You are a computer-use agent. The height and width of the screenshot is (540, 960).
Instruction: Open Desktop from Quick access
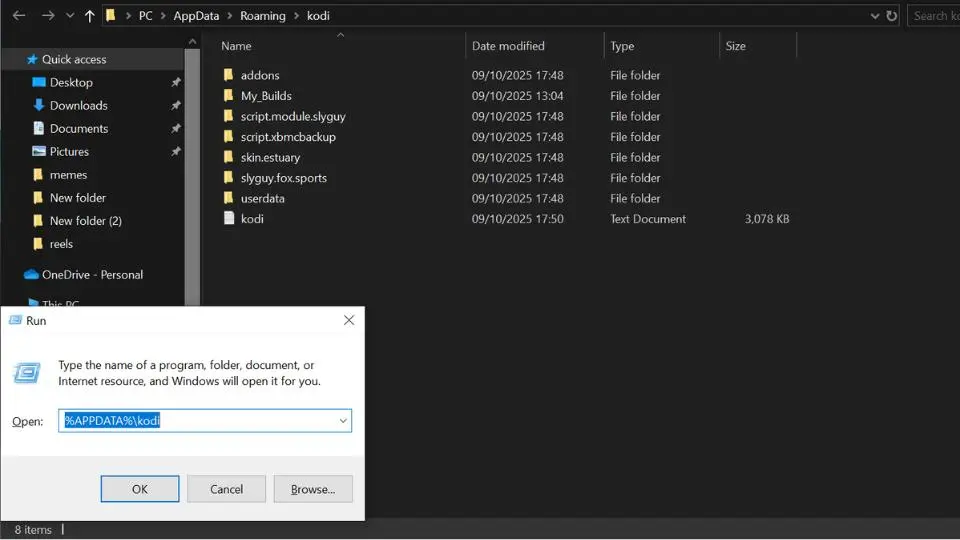(71, 83)
